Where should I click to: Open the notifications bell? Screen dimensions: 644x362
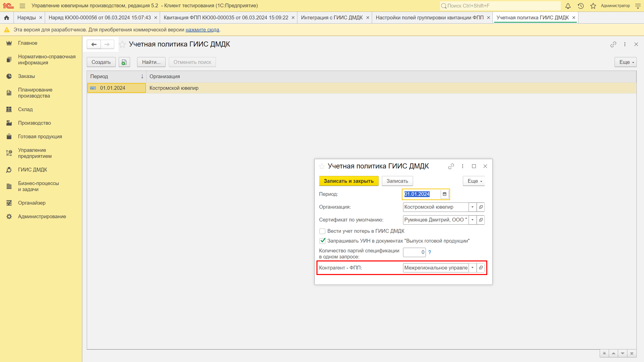[568, 6]
